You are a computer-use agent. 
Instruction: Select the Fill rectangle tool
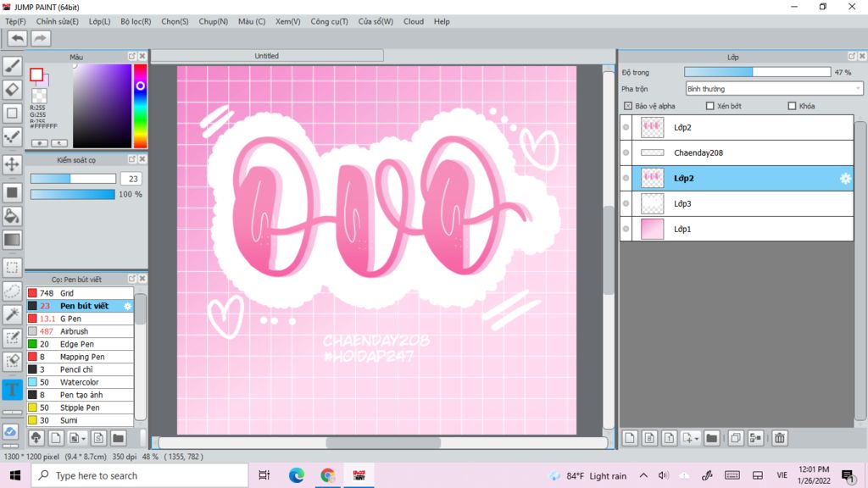tap(12, 192)
